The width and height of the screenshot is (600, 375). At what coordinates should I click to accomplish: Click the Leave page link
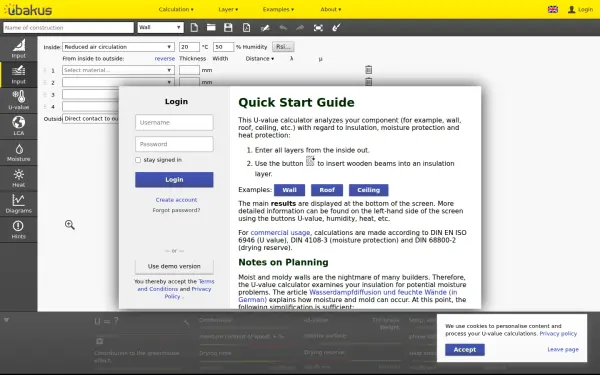click(x=563, y=349)
